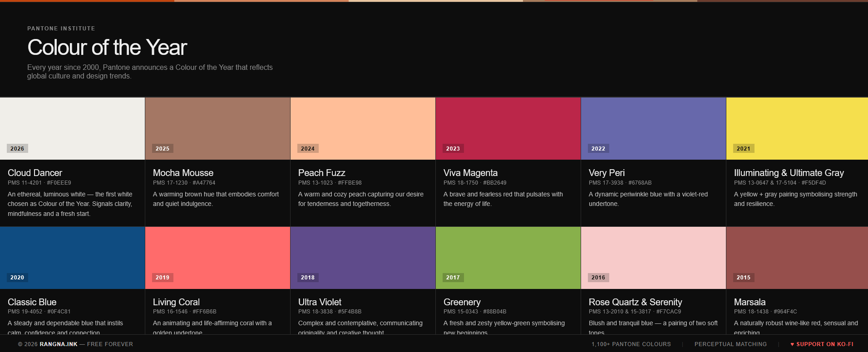
Task: Click the PMS 15-0343 #88B04B code
Action: click(x=475, y=312)
